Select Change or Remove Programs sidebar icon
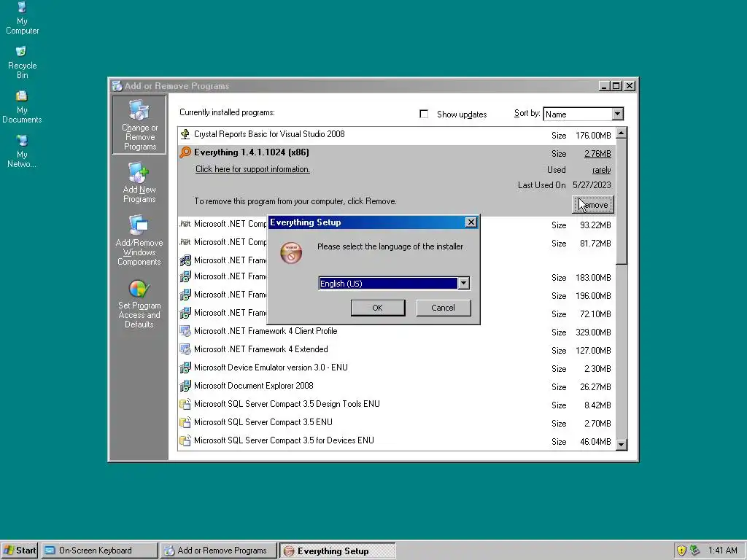Screen dimensions: 747x560 pos(139,125)
